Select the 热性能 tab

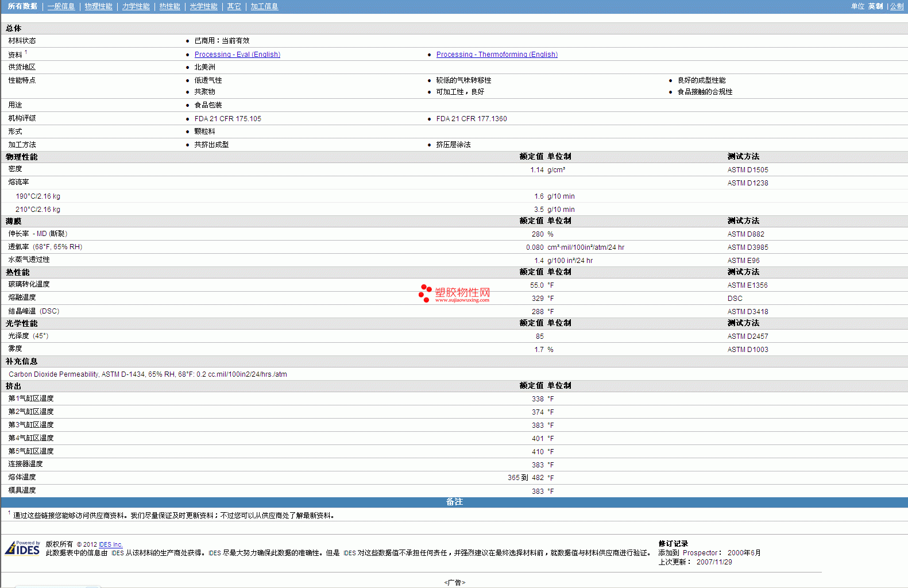(x=169, y=6)
